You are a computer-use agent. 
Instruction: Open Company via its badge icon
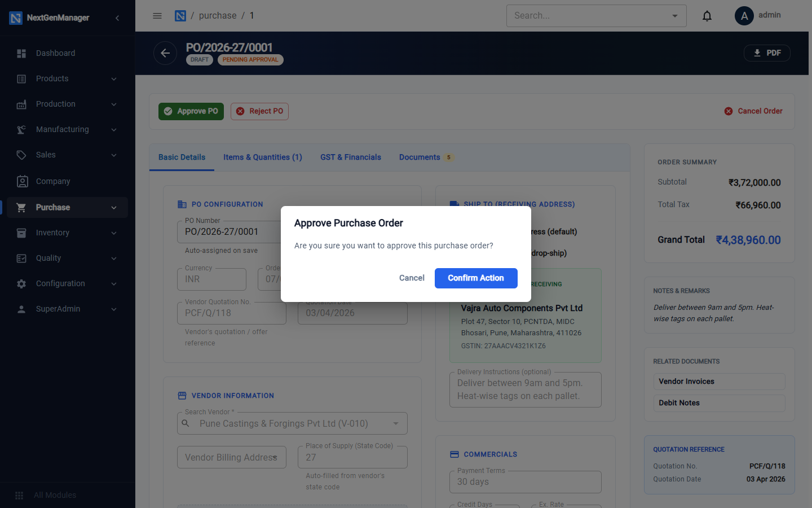tap(22, 181)
